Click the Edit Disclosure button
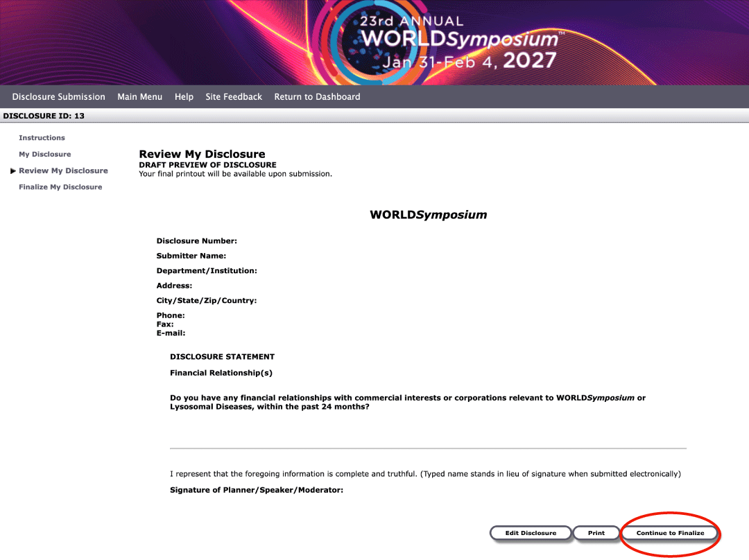749x560 pixels. [531, 533]
